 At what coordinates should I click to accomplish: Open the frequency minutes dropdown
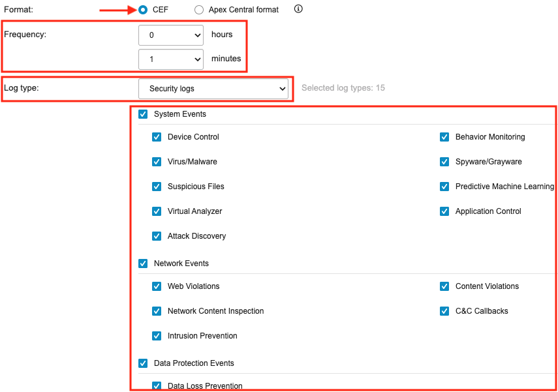coord(171,59)
